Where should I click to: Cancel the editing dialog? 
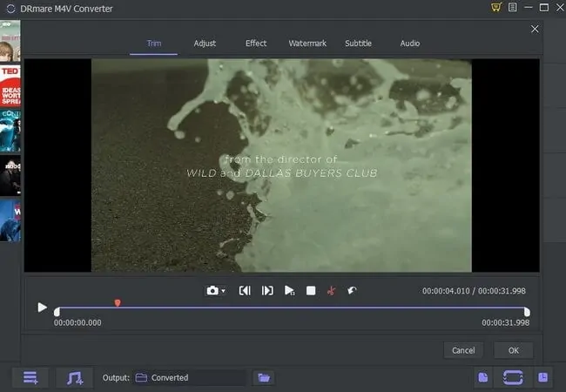point(463,350)
